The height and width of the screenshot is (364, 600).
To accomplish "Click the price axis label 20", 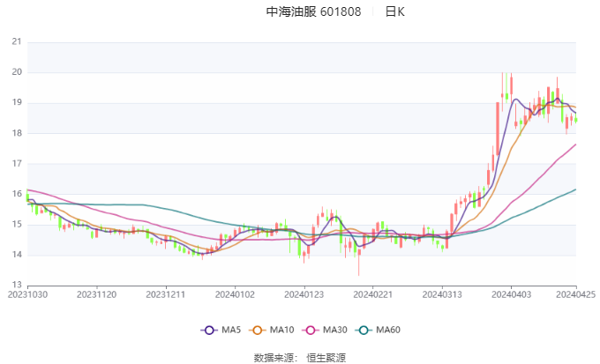I will pyautogui.click(x=17, y=72).
